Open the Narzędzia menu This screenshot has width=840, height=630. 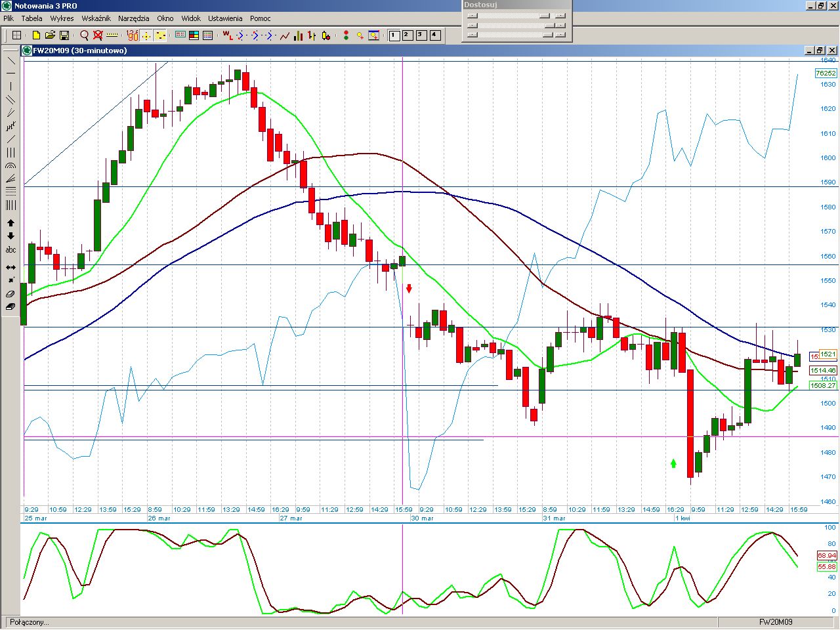pyautogui.click(x=134, y=18)
